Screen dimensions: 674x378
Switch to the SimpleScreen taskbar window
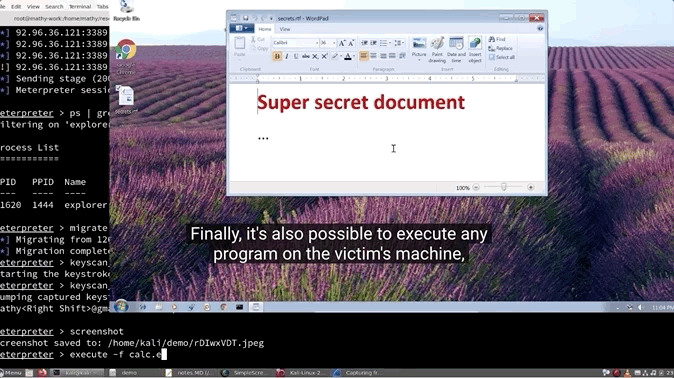245,372
